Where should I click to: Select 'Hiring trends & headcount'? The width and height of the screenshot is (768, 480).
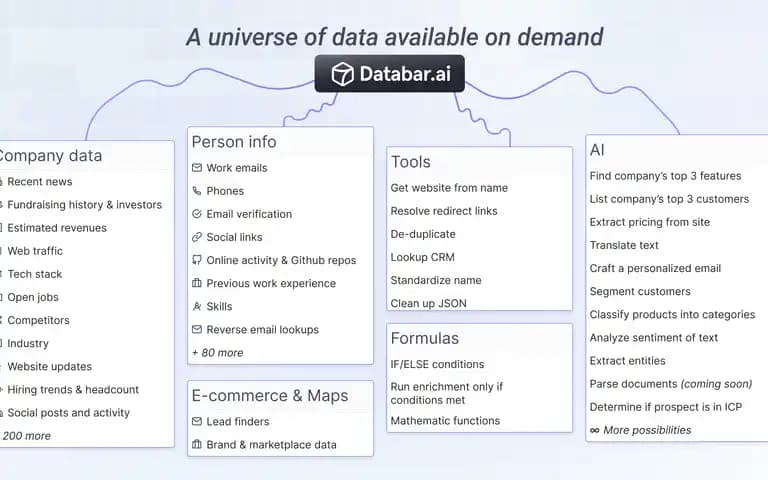tap(73, 390)
